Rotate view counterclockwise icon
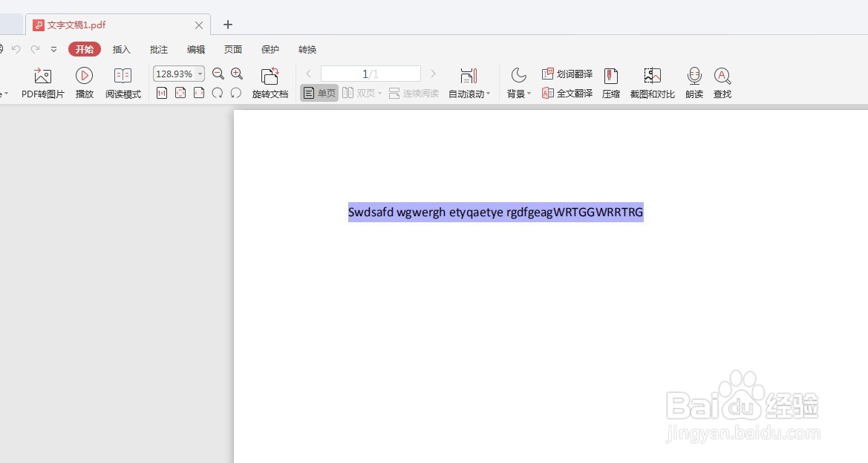Viewport: 868px width, 463px height. click(236, 93)
